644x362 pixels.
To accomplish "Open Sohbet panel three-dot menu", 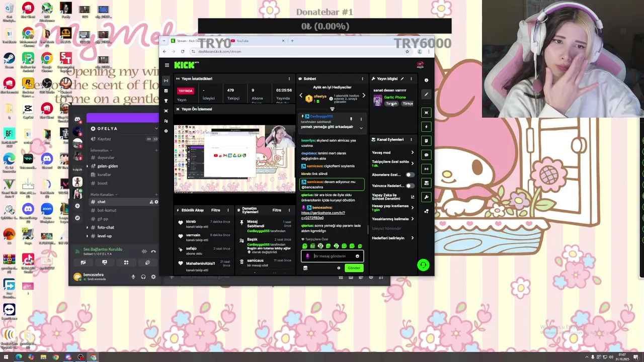I will 362,78.
